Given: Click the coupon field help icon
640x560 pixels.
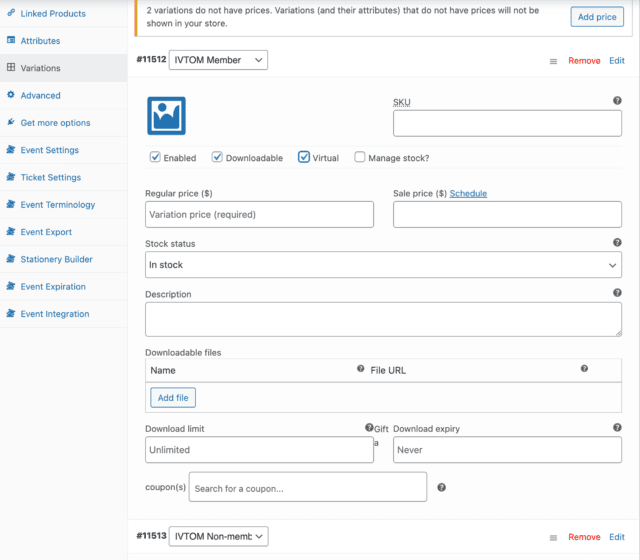Looking at the screenshot, I should pos(442,488).
